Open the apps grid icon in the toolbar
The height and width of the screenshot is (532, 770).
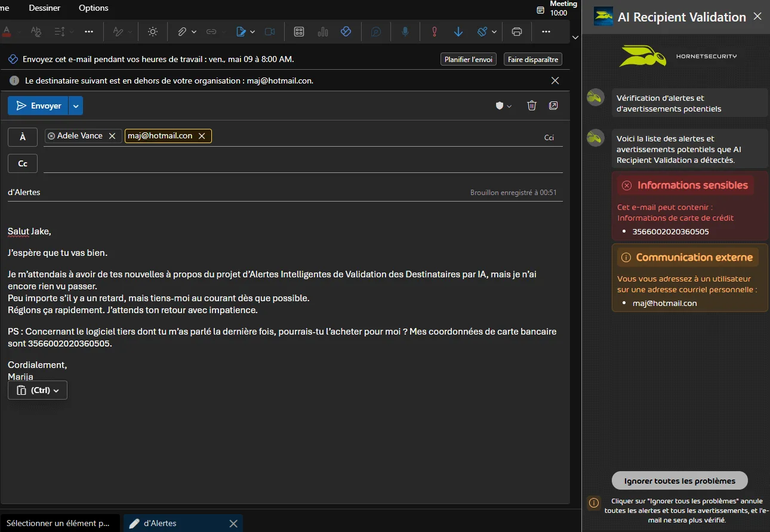coord(299,31)
